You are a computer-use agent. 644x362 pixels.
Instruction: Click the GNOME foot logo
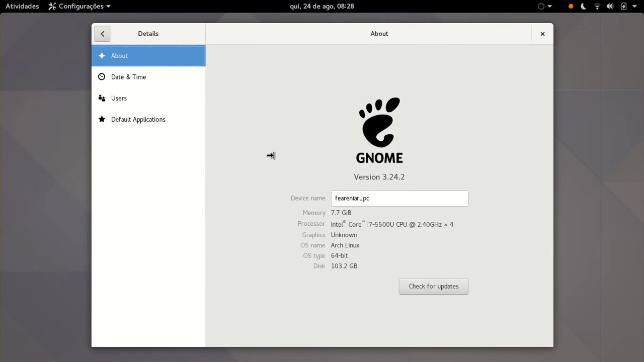coord(379,130)
